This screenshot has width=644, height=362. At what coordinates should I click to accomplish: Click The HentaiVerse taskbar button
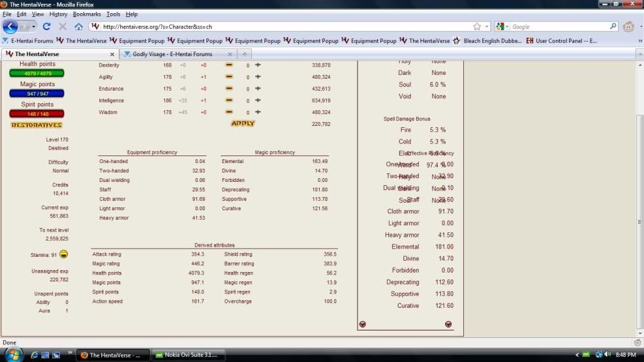tap(113, 355)
